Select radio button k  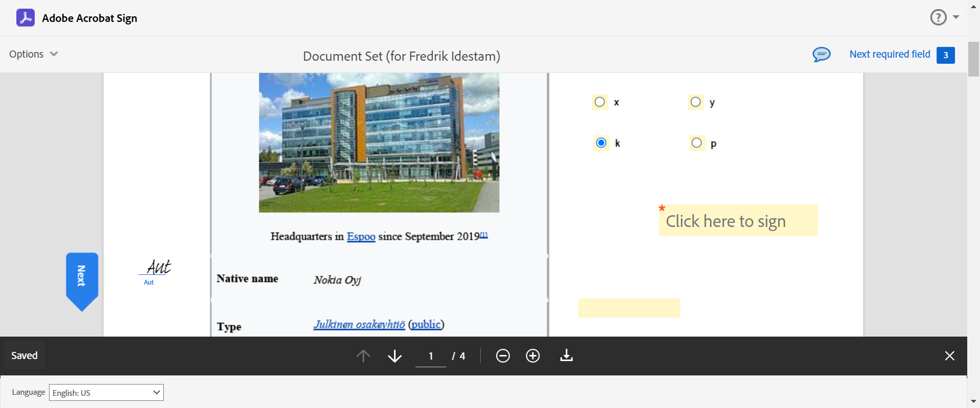click(601, 143)
